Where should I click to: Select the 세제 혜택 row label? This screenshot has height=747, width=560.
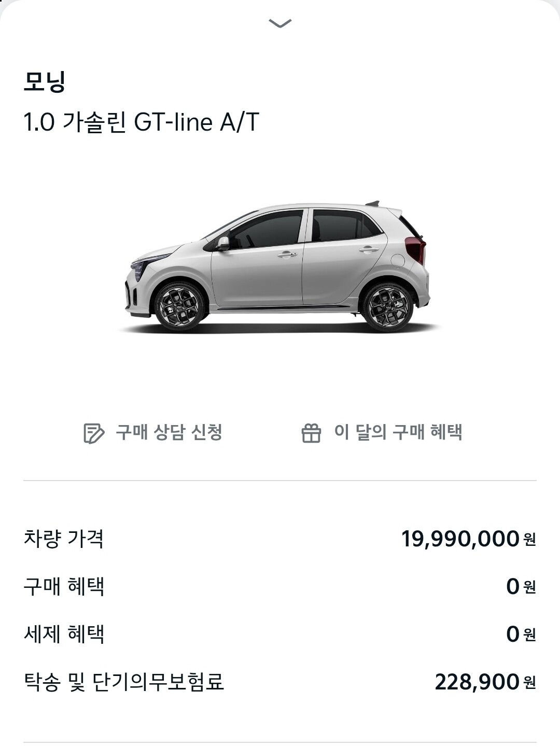coord(64,634)
